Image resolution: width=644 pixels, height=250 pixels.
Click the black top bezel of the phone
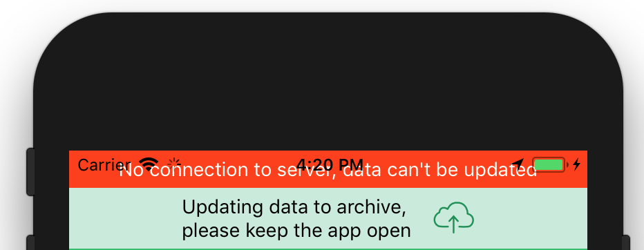328,82
